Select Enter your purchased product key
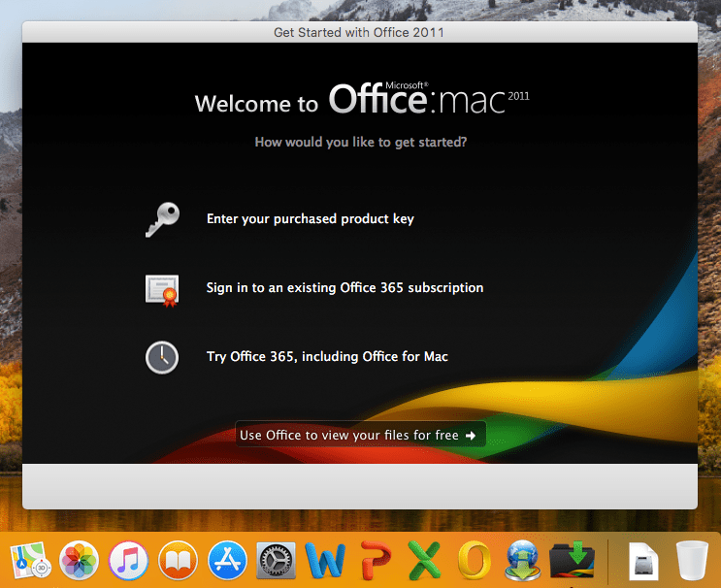 (311, 219)
